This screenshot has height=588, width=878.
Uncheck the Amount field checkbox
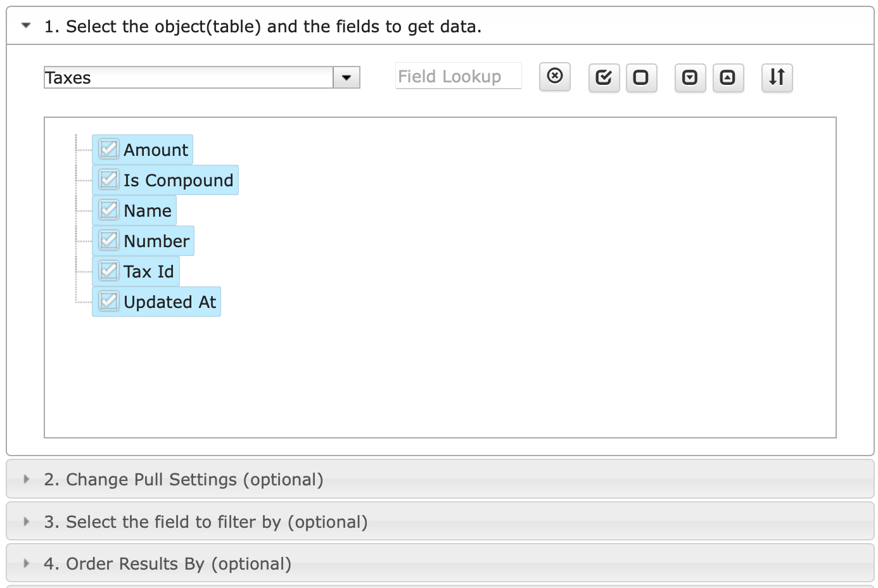click(x=109, y=150)
